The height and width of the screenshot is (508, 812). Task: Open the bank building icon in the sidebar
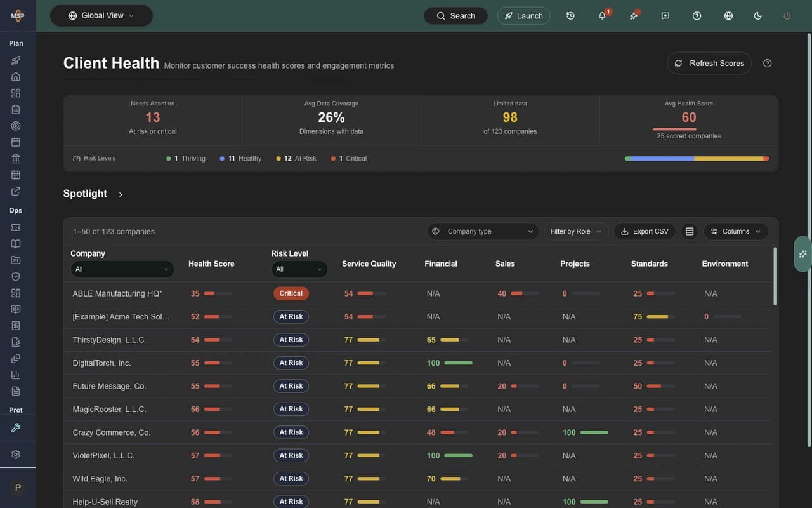pos(16,158)
